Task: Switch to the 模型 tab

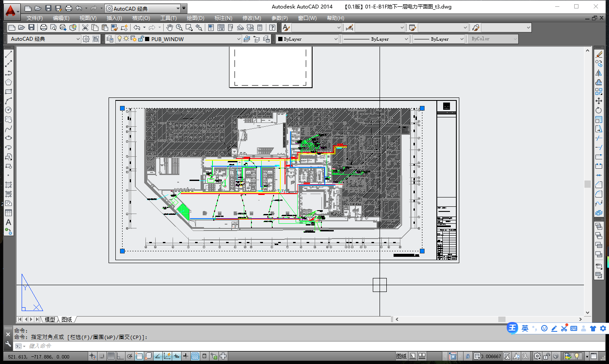Action: coord(50,320)
